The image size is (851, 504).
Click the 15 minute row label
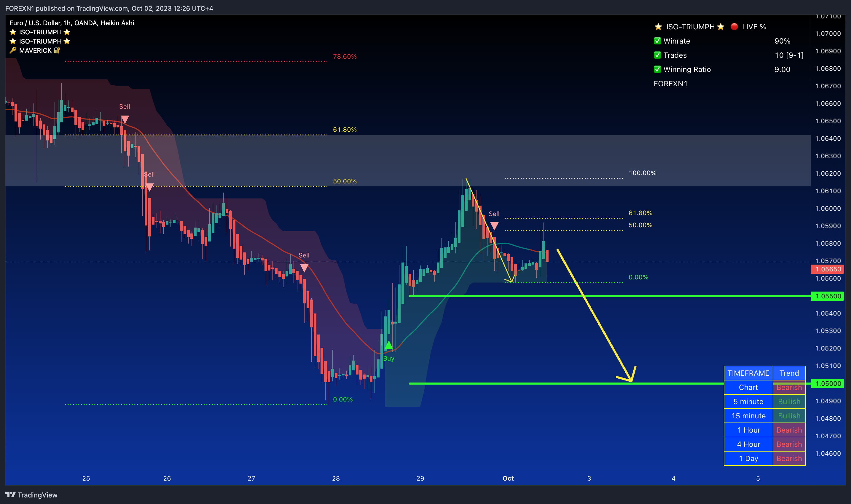point(748,416)
